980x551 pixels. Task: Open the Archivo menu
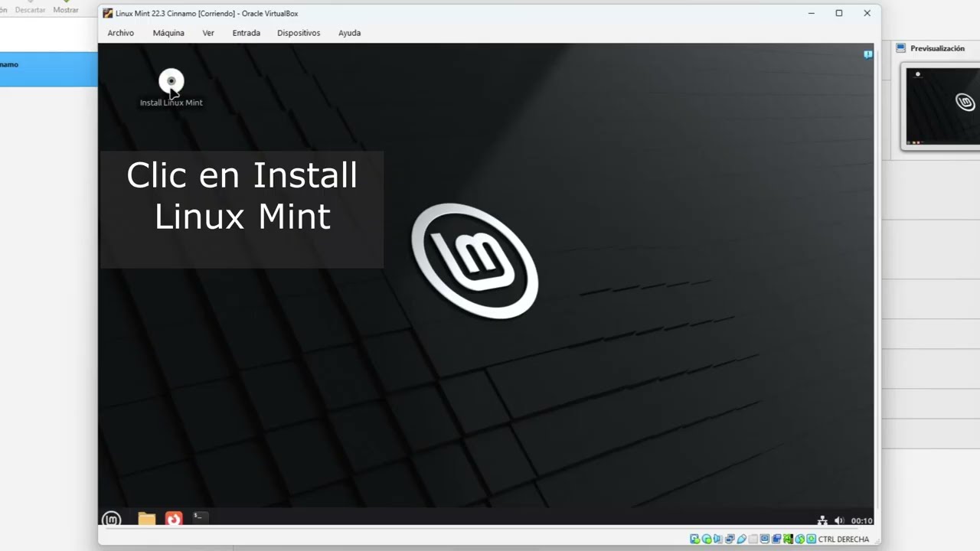click(120, 33)
